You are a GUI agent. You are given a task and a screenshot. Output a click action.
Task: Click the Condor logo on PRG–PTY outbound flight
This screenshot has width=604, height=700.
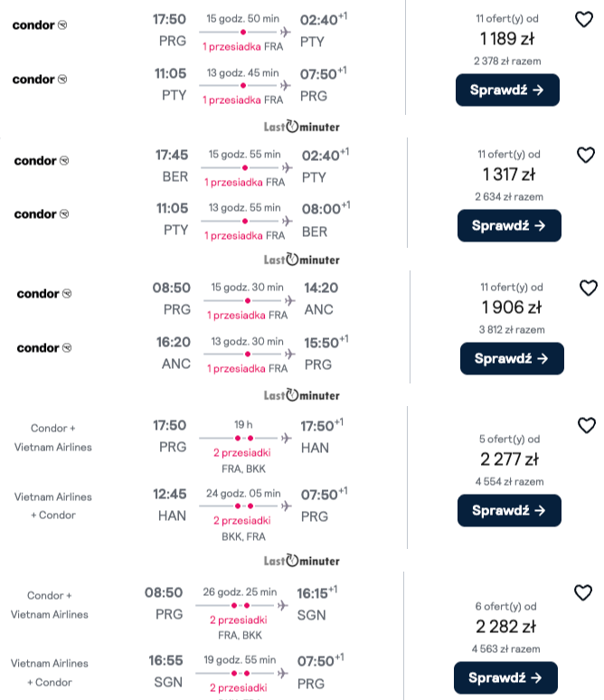click(x=40, y=25)
